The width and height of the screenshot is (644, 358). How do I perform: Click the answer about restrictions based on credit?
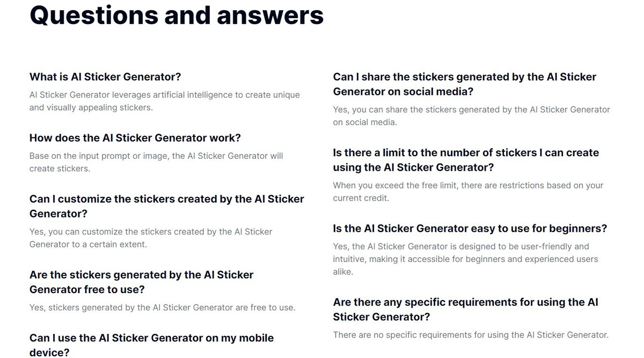tap(468, 192)
